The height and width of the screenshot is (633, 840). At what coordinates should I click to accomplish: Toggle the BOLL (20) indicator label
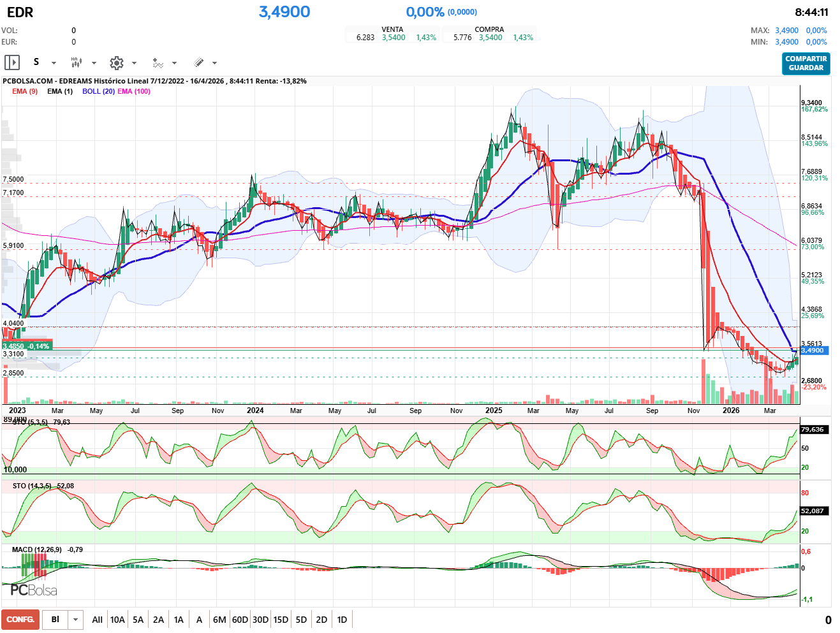pyautogui.click(x=98, y=91)
